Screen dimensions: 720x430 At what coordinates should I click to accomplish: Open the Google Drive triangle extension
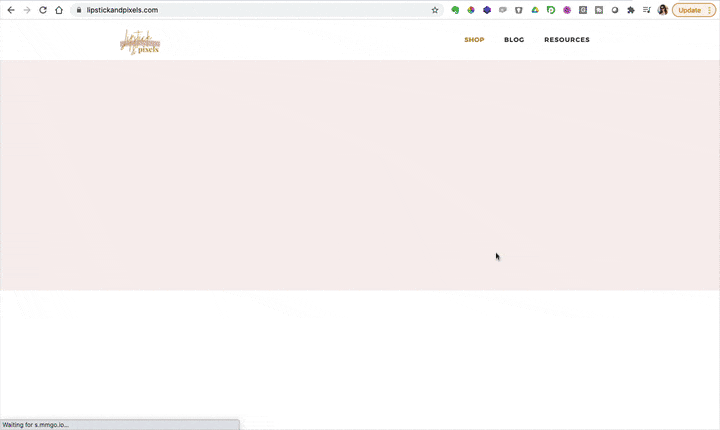(x=535, y=10)
